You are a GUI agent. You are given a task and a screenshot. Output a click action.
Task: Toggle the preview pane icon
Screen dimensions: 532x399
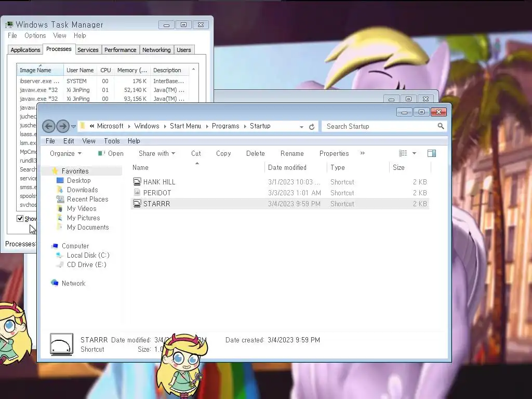pyautogui.click(x=432, y=153)
